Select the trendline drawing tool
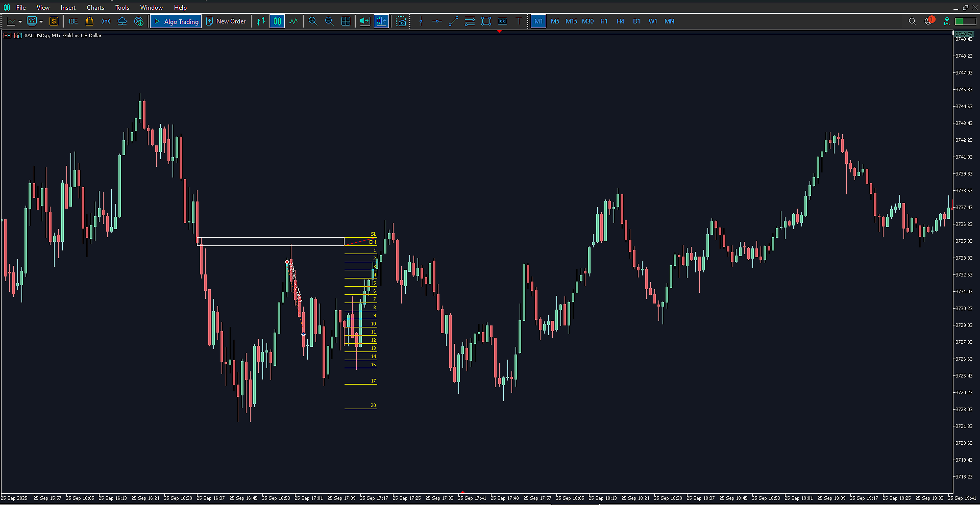Image resolution: width=980 pixels, height=505 pixels. pyautogui.click(x=453, y=21)
